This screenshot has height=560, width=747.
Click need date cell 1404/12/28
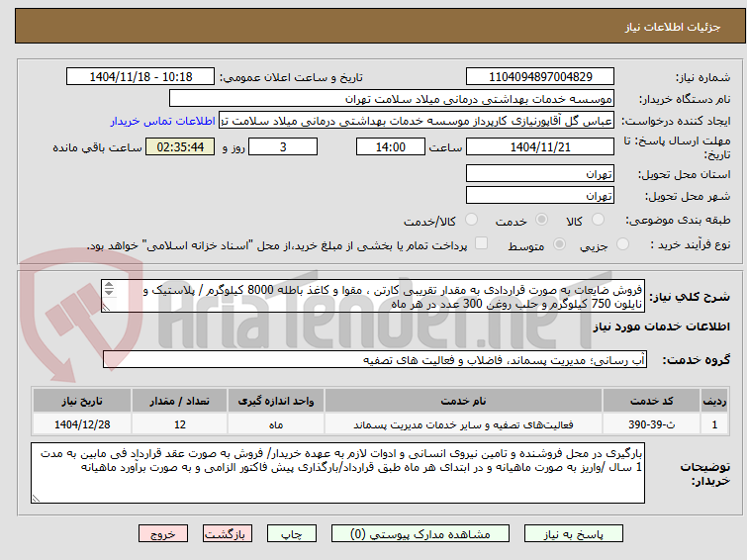[82, 424]
